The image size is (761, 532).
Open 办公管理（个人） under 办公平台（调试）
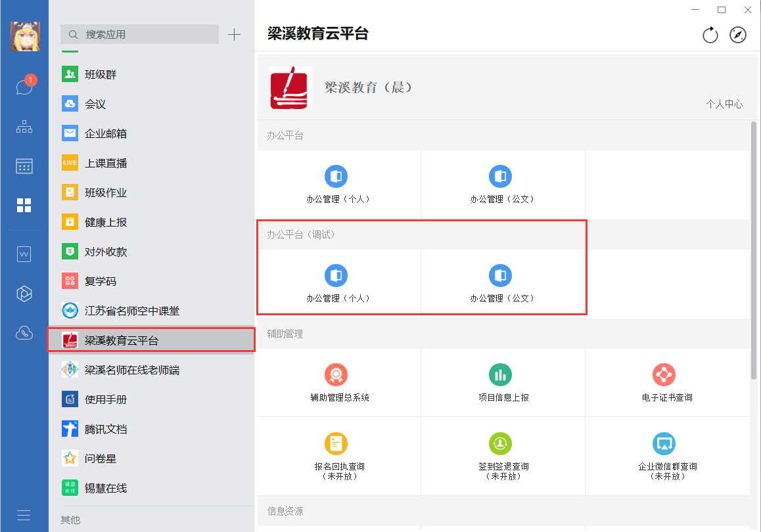tap(338, 284)
